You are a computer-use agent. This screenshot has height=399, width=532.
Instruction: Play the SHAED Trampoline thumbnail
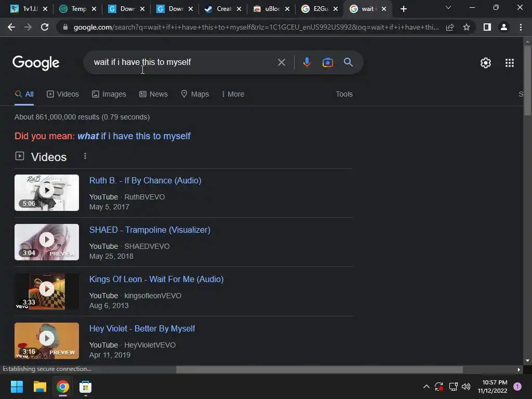[x=47, y=242]
